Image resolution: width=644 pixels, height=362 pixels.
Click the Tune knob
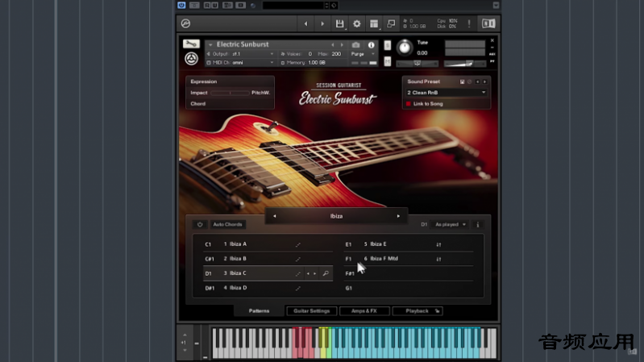[x=405, y=48]
